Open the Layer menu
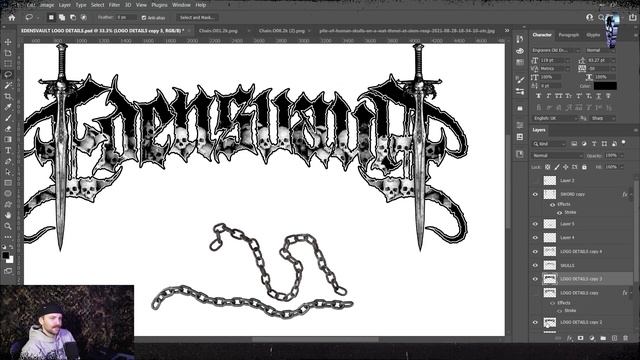 (65, 5)
